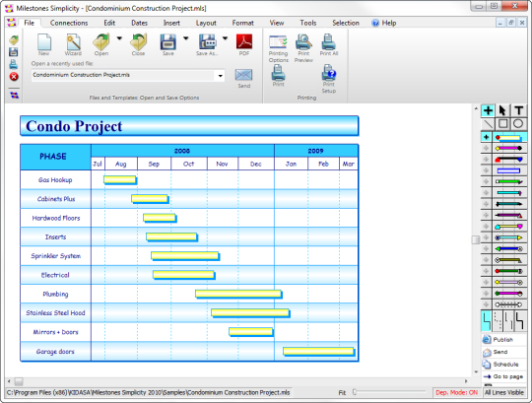Select the Plumbing task bar
The height and width of the screenshot is (403, 532).
coord(238,294)
